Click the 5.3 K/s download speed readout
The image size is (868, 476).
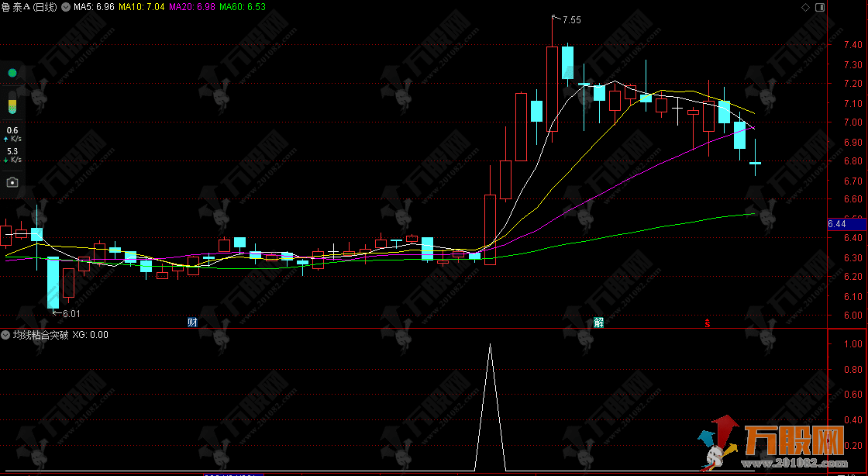point(12,155)
